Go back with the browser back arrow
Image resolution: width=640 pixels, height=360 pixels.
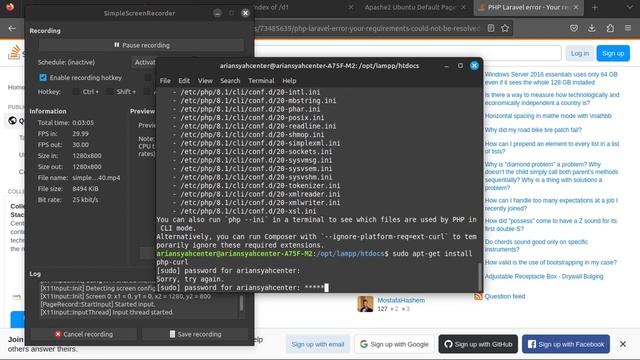12,28
